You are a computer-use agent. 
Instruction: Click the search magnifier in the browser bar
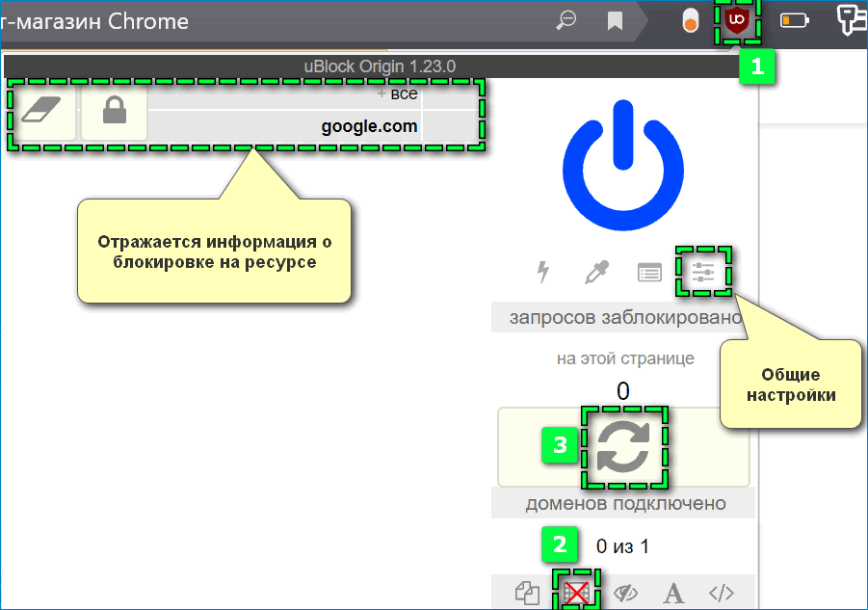(x=566, y=19)
